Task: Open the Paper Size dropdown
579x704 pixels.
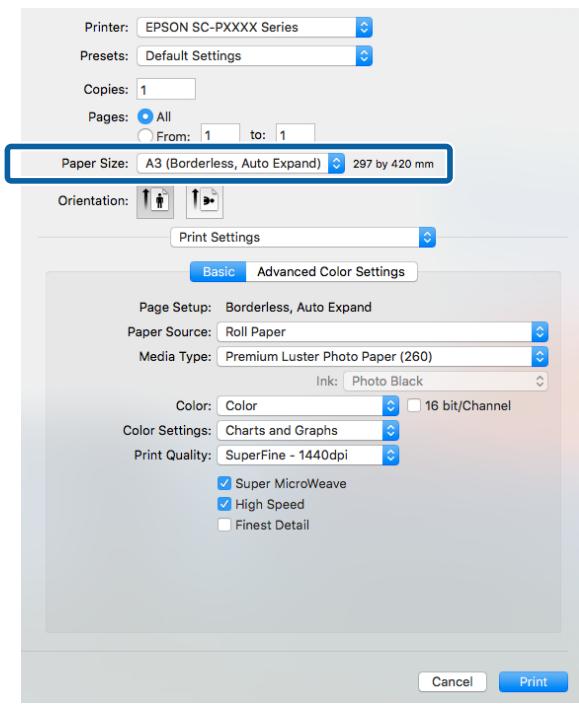Action: click(241, 163)
